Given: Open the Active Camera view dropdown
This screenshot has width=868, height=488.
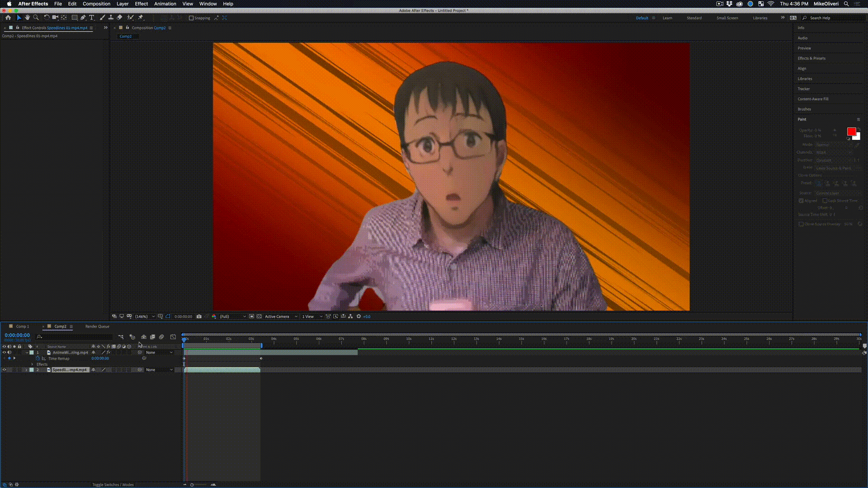Looking at the screenshot, I should click(x=281, y=317).
